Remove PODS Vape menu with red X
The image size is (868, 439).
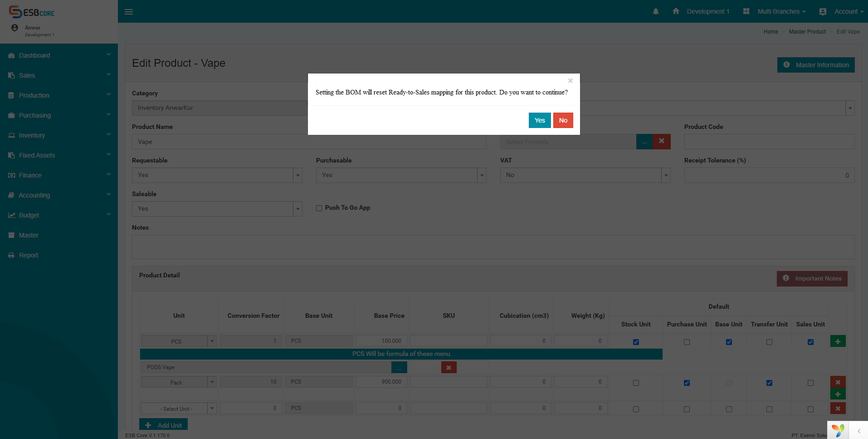[x=449, y=367]
